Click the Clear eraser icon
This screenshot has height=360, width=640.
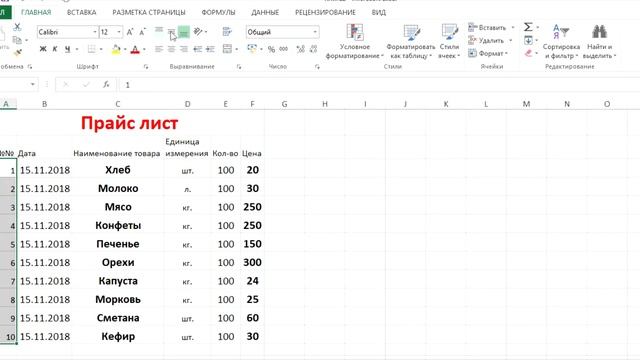coord(528,53)
